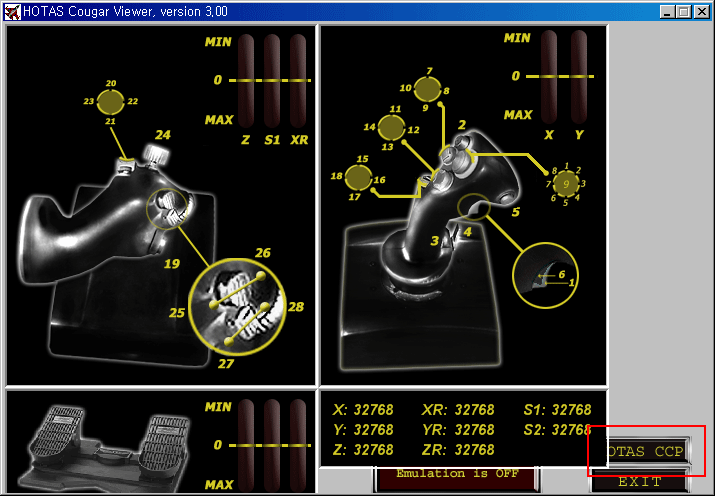This screenshot has height=496, width=715.
Task: Click the XR: 32768 readout
Action: (x=458, y=410)
